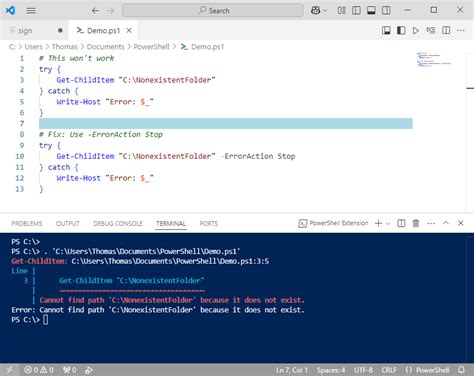Change line ending via CRLF
Image resolution: width=474 pixels, height=376 pixels.
[x=389, y=370]
